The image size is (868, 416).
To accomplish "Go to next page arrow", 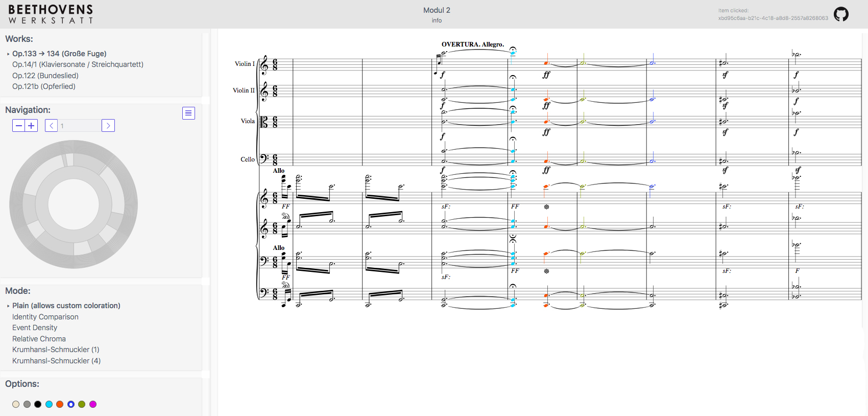I will point(108,126).
